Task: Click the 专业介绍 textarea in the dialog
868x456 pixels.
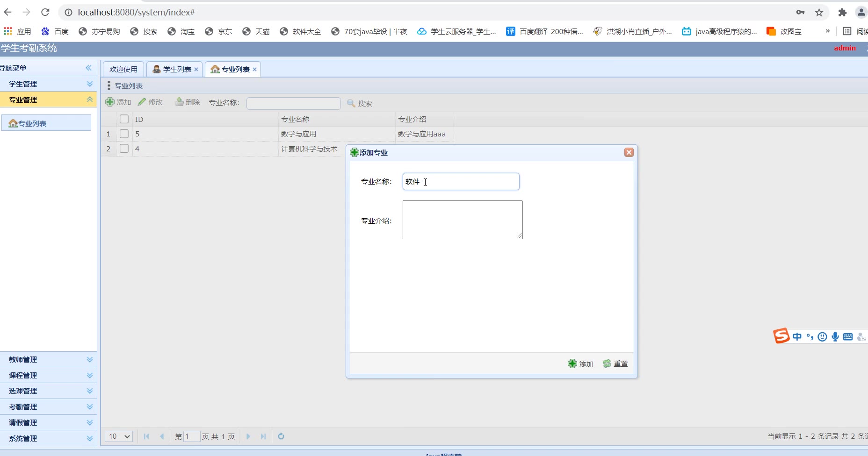Action: click(462, 220)
